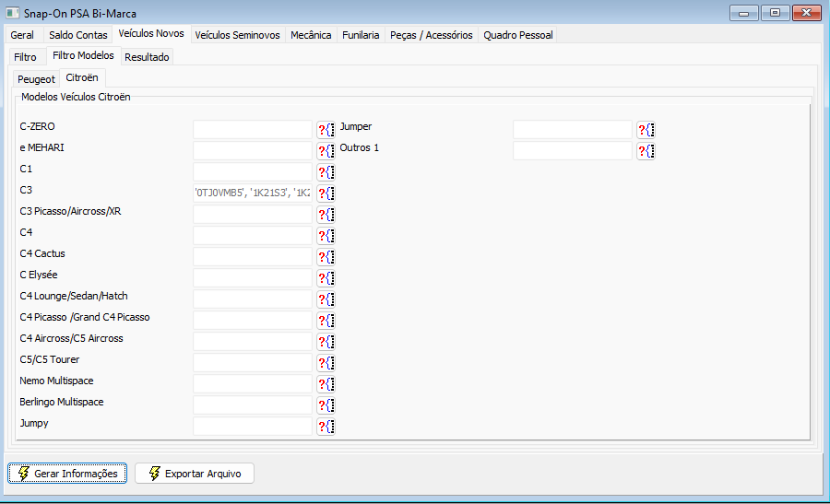Focus the Outros 1 input field
This screenshot has width=830, height=504.
pyautogui.click(x=572, y=151)
